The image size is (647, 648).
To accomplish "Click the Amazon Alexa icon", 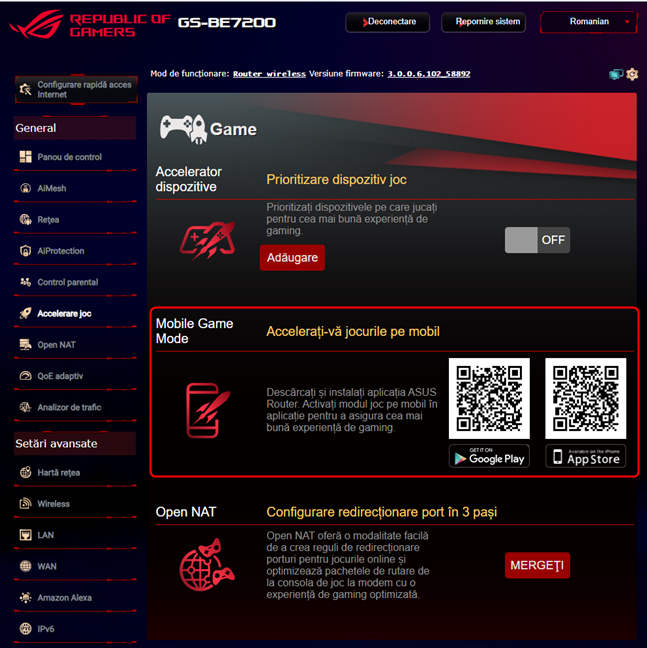I will 26,598.
